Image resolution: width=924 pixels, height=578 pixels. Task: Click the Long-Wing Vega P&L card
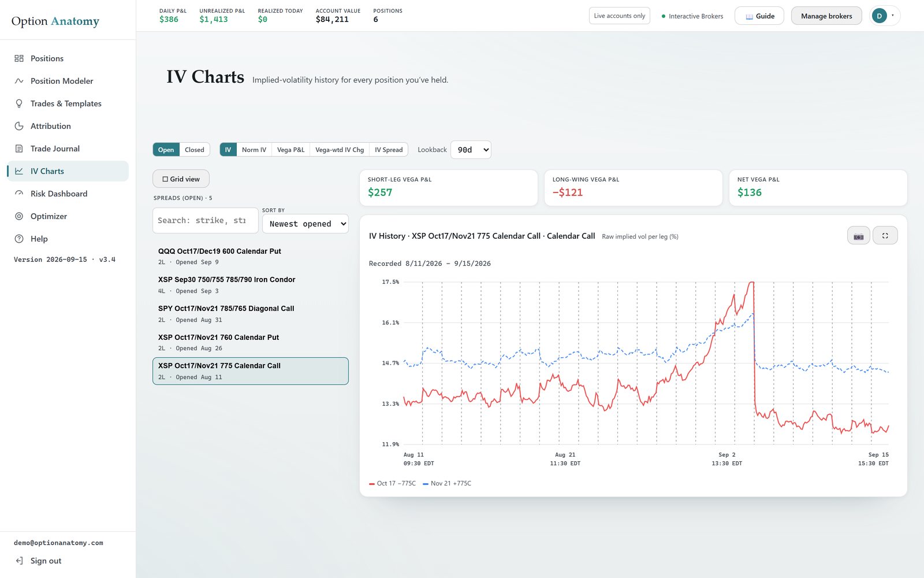634,188
